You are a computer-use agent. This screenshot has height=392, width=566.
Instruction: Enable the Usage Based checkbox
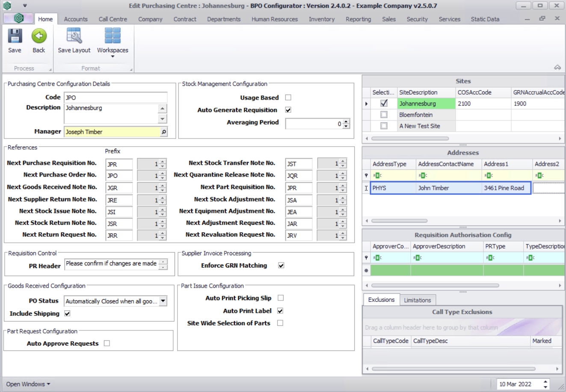pos(288,97)
